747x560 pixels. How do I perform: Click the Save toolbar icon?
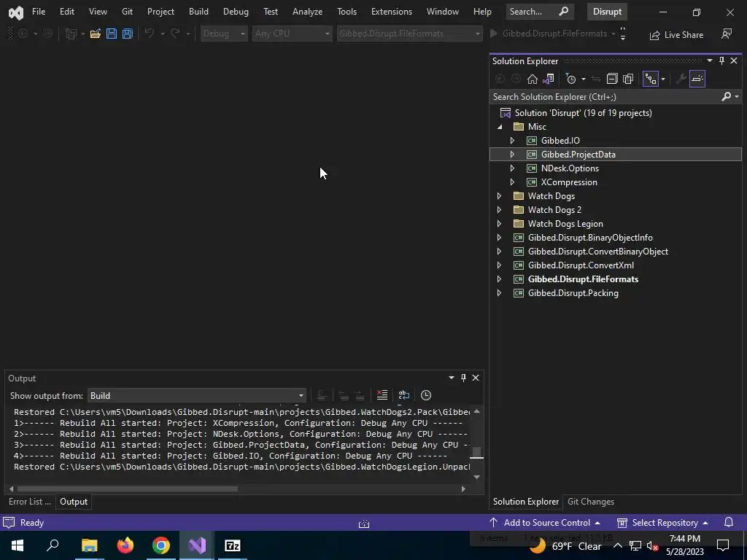112,34
